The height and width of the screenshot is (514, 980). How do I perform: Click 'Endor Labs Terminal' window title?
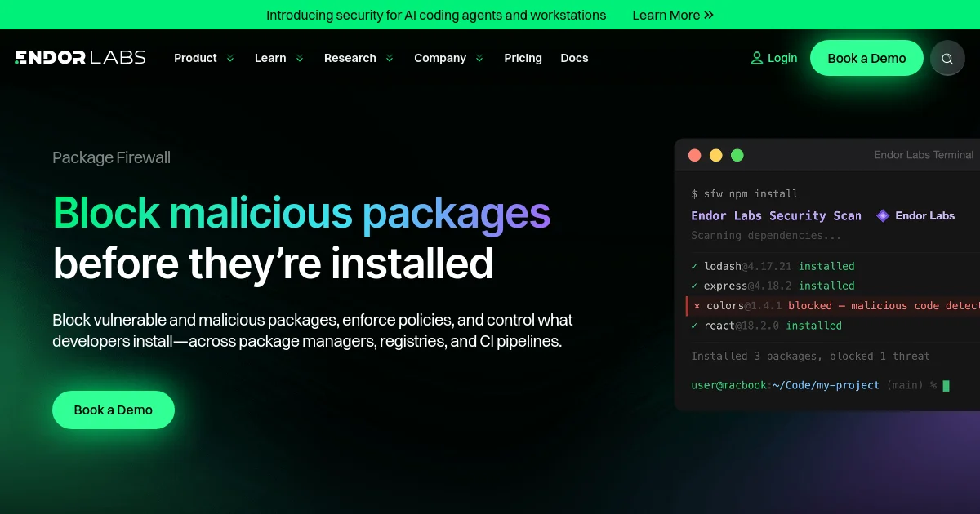coord(924,155)
